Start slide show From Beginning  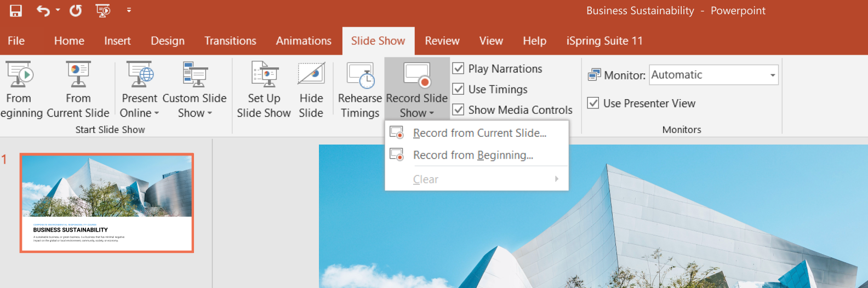[19, 89]
